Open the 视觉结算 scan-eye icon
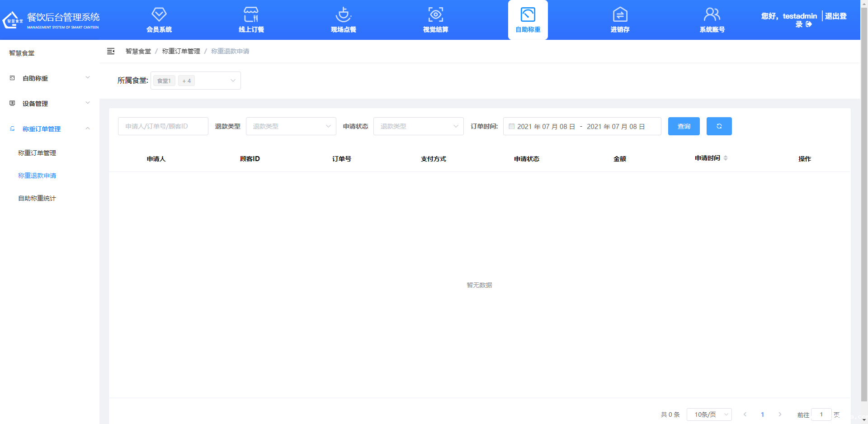868x424 pixels. [435, 15]
